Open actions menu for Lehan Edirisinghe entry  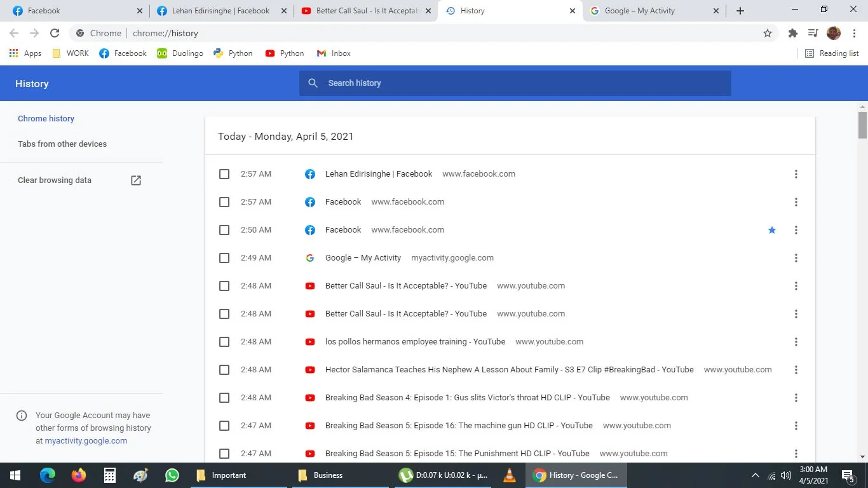(796, 174)
